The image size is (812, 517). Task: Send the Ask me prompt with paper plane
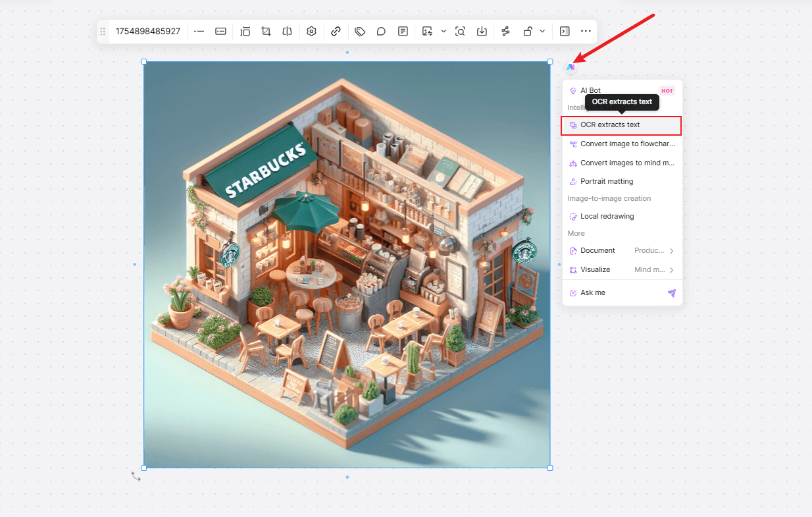click(x=672, y=293)
